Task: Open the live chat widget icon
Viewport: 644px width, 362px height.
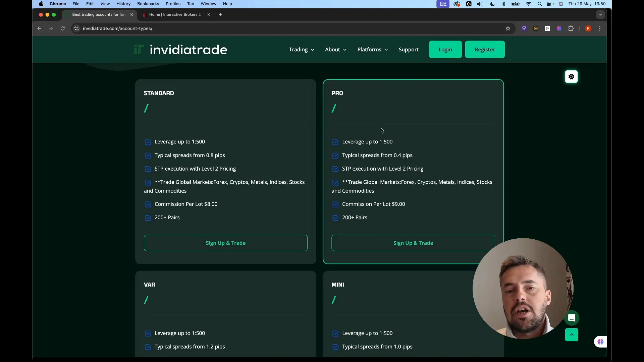Action: click(x=572, y=318)
